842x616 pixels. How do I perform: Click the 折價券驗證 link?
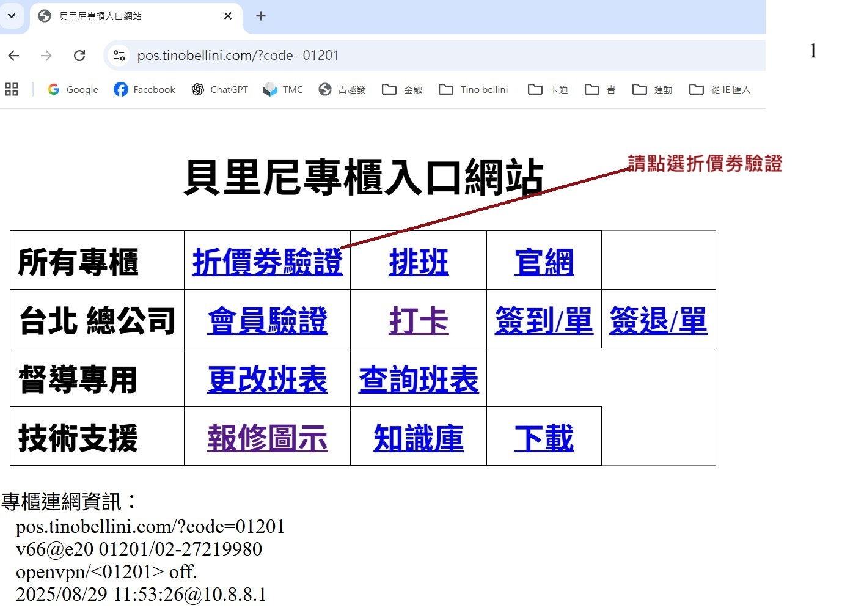point(267,262)
